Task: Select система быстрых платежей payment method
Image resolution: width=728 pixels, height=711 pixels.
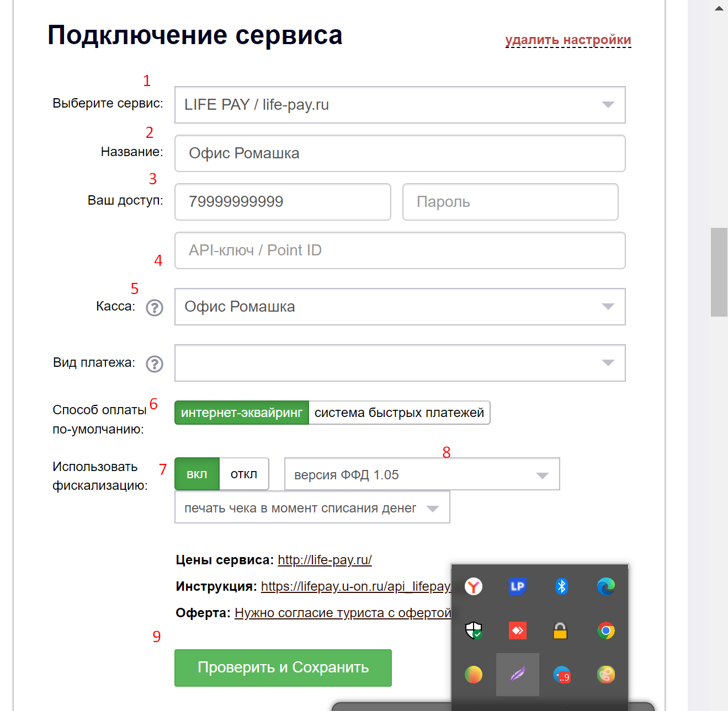Action: point(399,413)
